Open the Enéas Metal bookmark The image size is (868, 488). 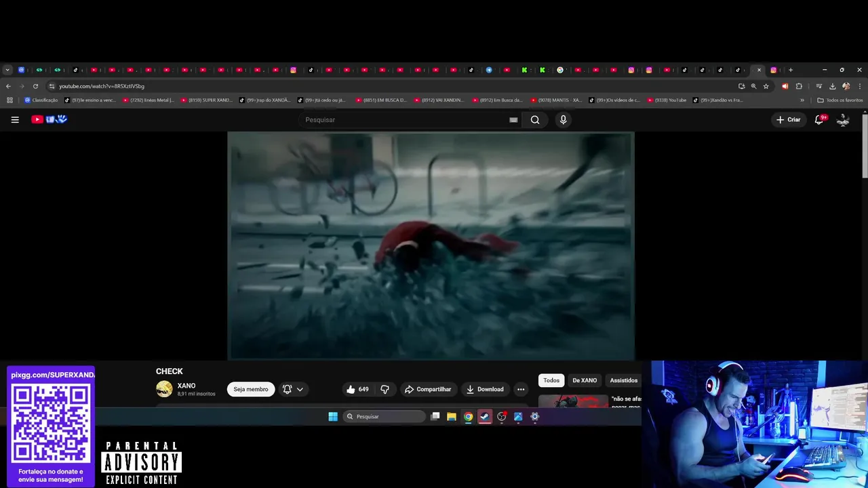(x=149, y=100)
